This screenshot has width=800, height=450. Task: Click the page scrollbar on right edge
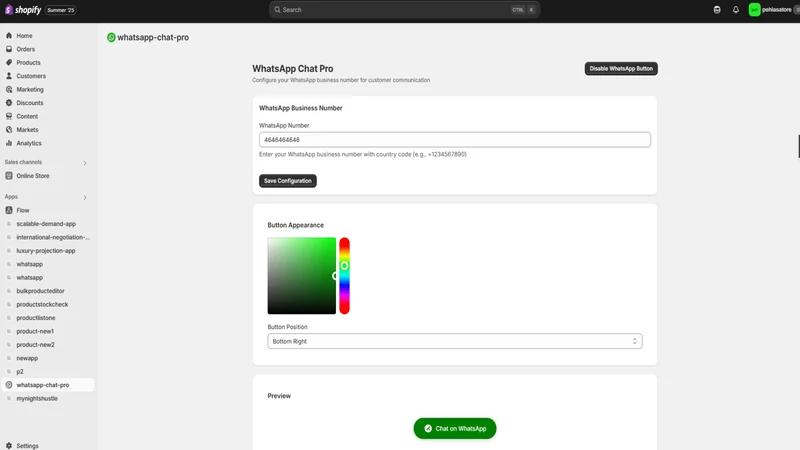[798, 146]
